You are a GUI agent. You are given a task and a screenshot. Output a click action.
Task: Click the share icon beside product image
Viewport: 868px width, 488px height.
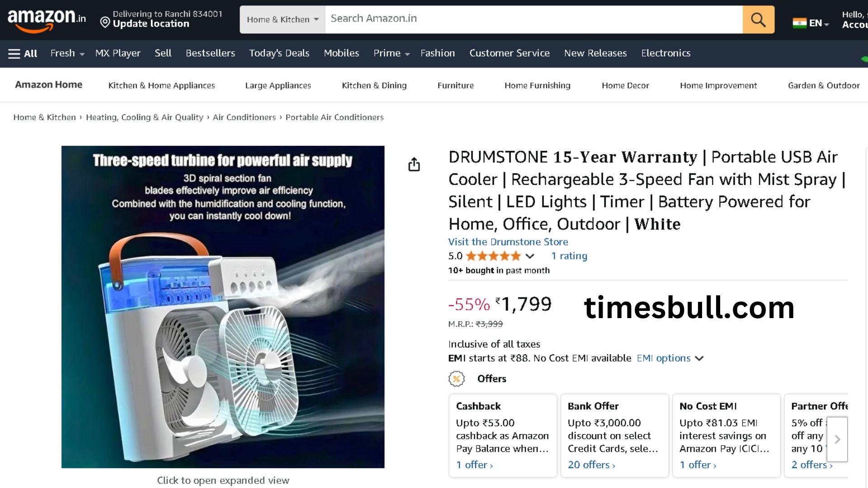(414, 164)
